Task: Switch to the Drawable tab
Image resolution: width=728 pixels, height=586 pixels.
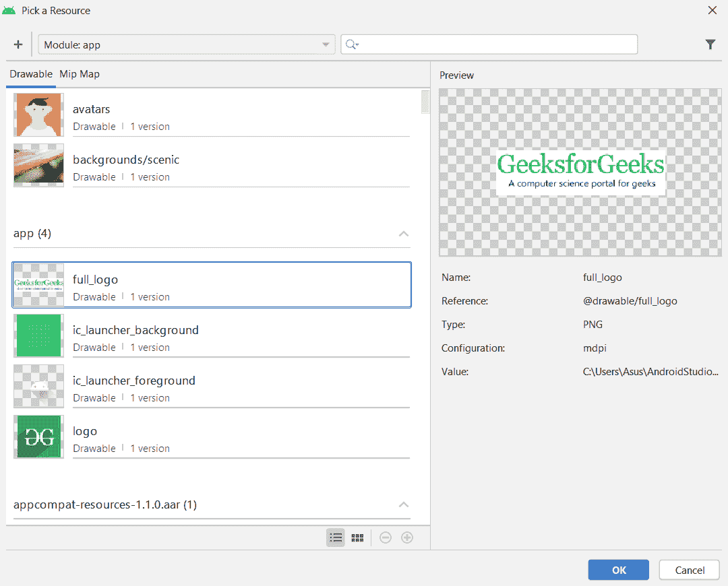Action: pos(30,74)
